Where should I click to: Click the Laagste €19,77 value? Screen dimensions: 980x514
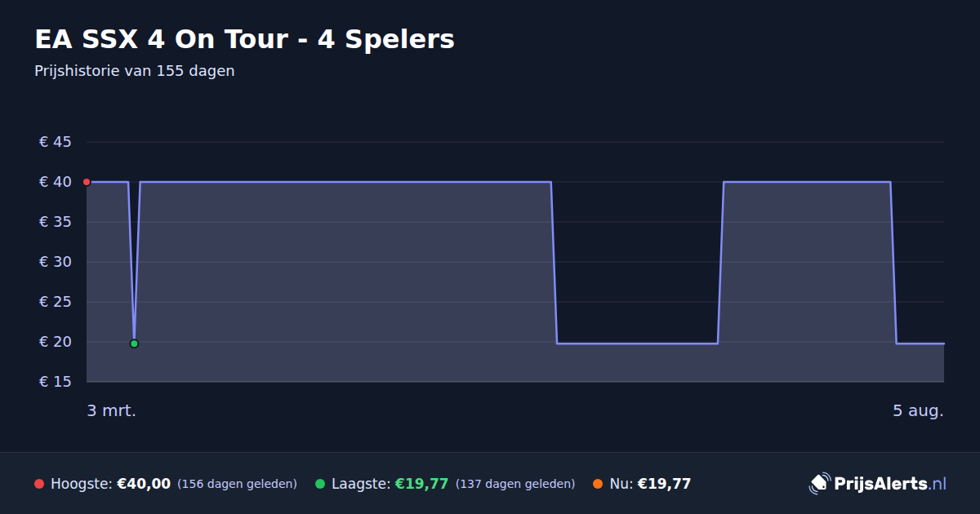coord(421,484)
